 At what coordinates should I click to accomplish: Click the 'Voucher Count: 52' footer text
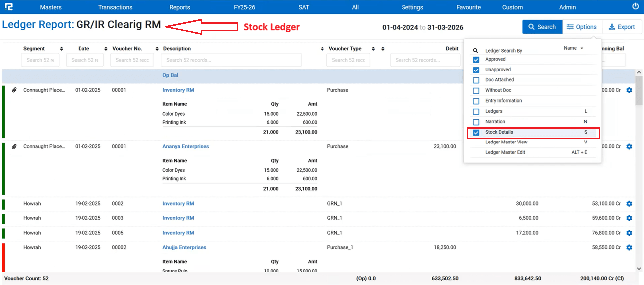click(26, 279)
